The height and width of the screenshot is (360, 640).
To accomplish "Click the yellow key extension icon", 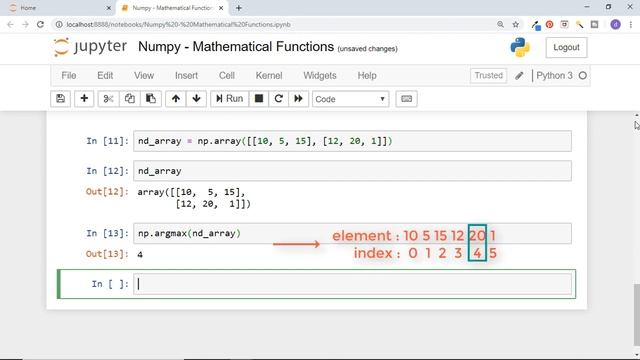I will coord(580,24).
